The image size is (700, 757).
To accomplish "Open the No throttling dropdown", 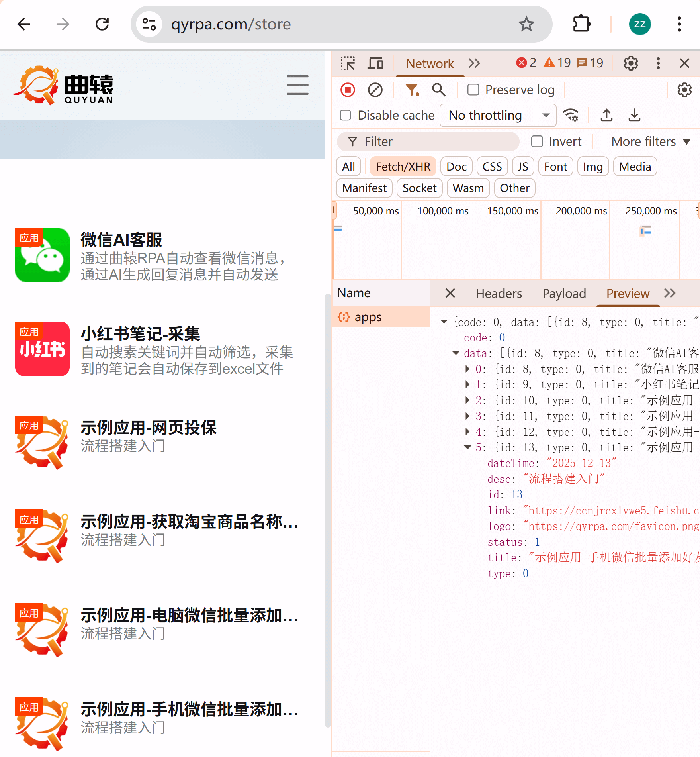I will point(498,116).
